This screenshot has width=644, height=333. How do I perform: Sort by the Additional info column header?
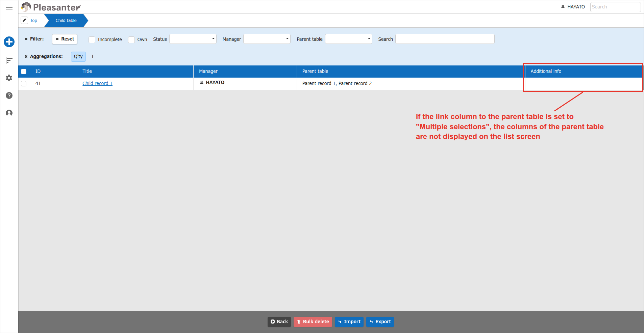[584, 71]
